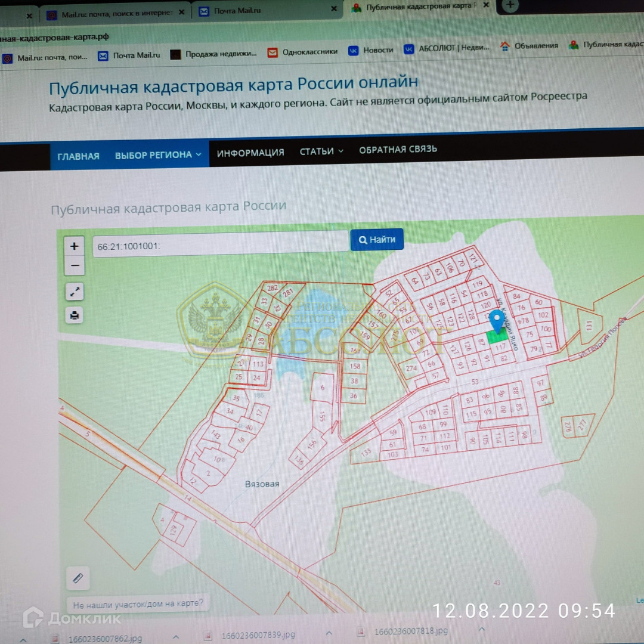This screenshot has width=644, height=644.
Task: Open Продажа недвижи... bookmark
Action: tap(213, 54)
